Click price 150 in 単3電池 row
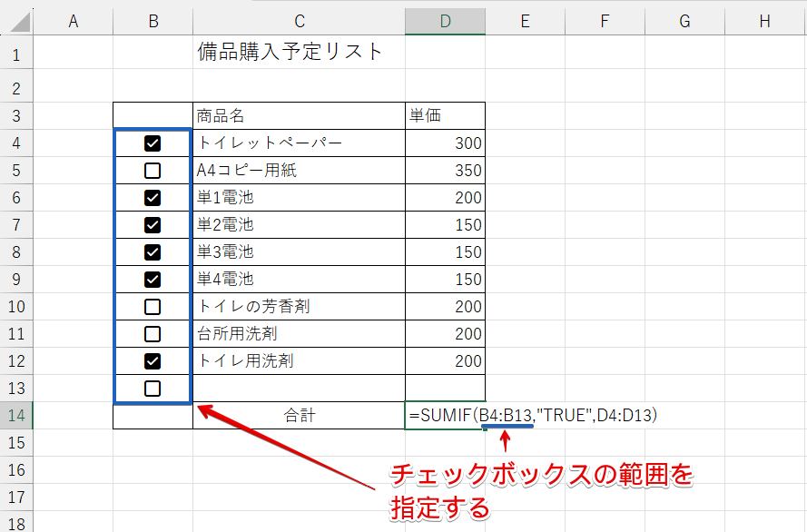807x532 pixels. tap(445, 252)
